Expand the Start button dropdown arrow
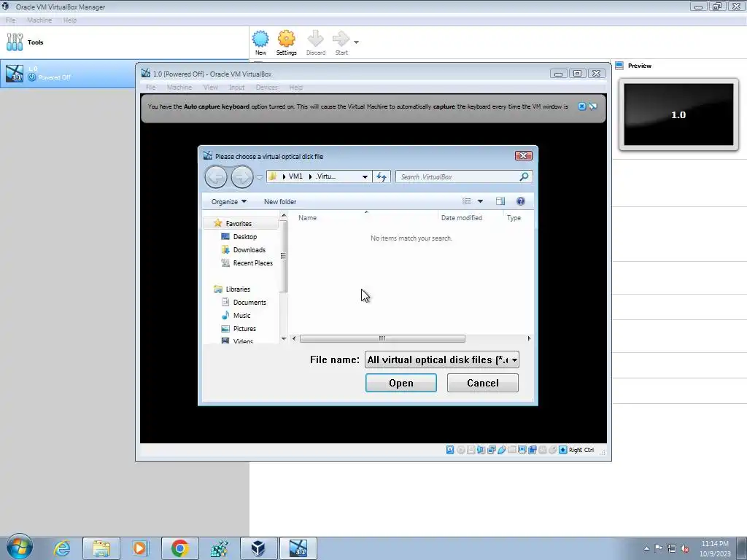This screenshot has height=560, width=747. [x=356, y=42]
